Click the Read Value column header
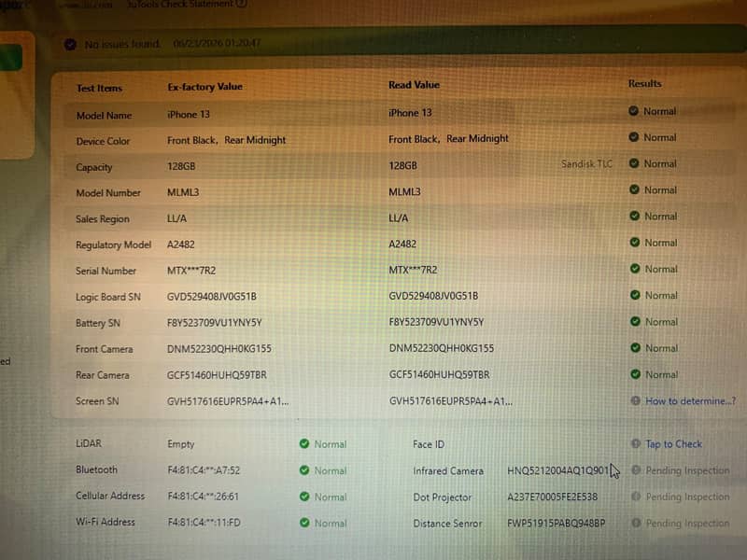 (x=414, y=85)
